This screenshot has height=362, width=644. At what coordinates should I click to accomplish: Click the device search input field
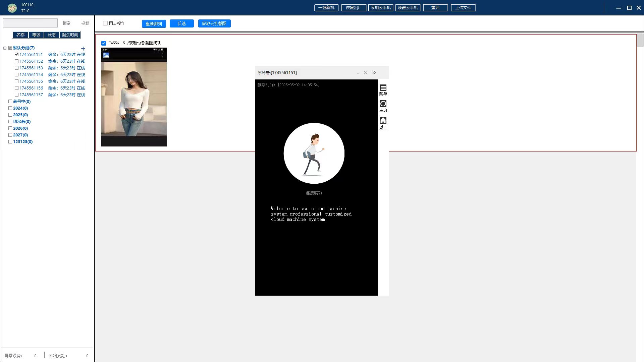(30, 23)
